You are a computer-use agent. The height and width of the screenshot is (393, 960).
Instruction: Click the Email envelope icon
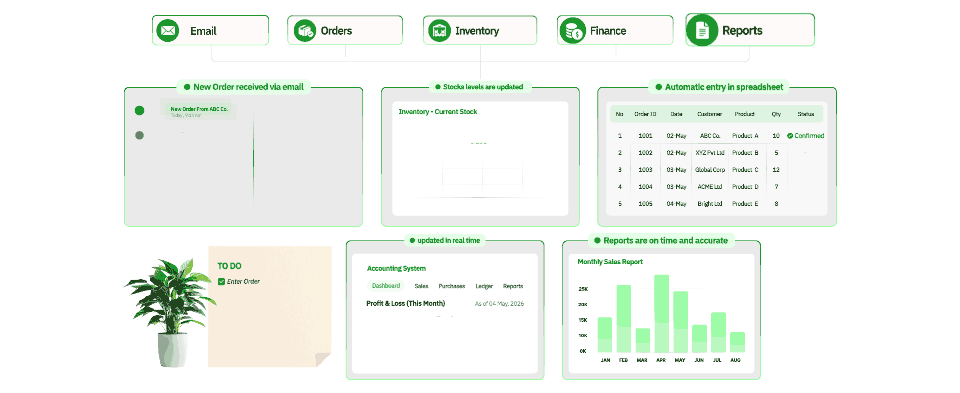(167, 31)
